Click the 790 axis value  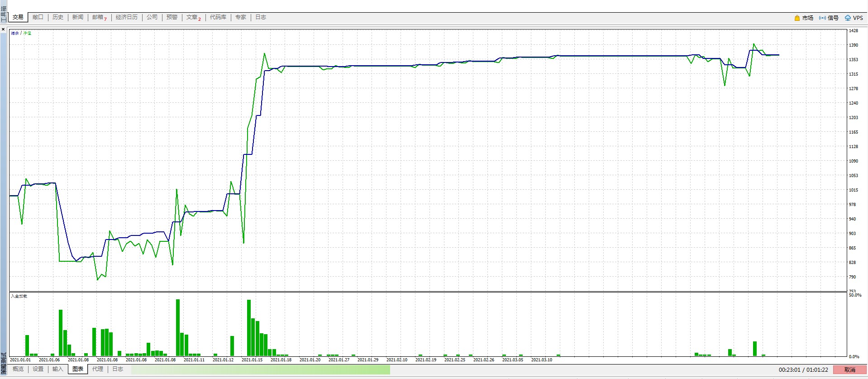coord(852,277)
